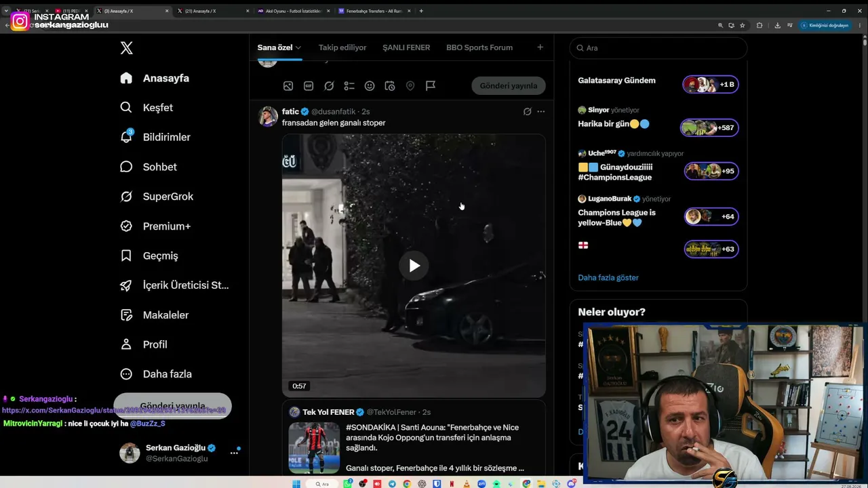Join the Günaydouziiiii #ChampionsLeague space
This screenshot has width=868, height=488.
(x=615, y=172)
